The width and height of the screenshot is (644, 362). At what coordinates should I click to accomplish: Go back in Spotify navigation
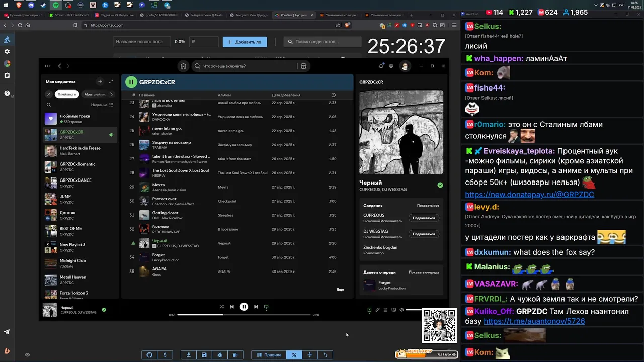59,66
